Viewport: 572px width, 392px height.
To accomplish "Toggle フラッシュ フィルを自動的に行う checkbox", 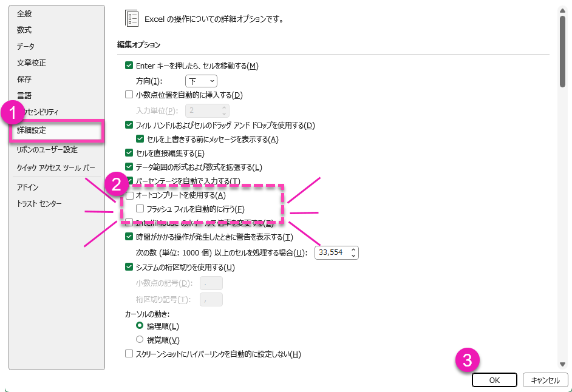I will [x=140, y=209].
